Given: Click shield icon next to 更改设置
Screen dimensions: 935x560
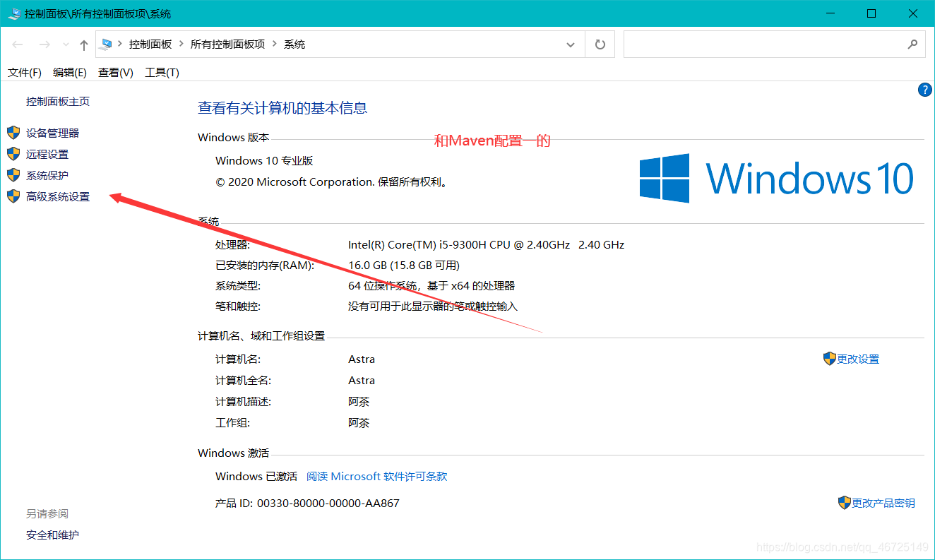Looking at the screenshot, I should point(830,359).
